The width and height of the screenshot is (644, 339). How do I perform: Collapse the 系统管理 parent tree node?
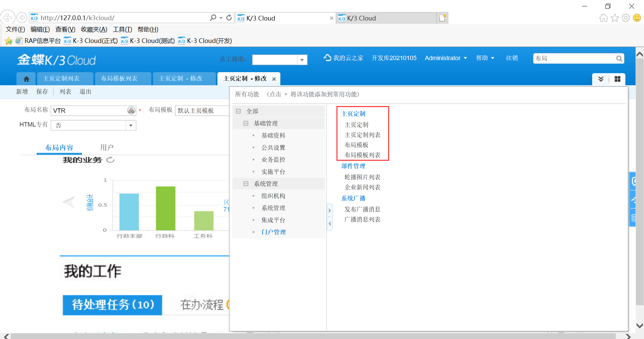(x=246, y=184)
